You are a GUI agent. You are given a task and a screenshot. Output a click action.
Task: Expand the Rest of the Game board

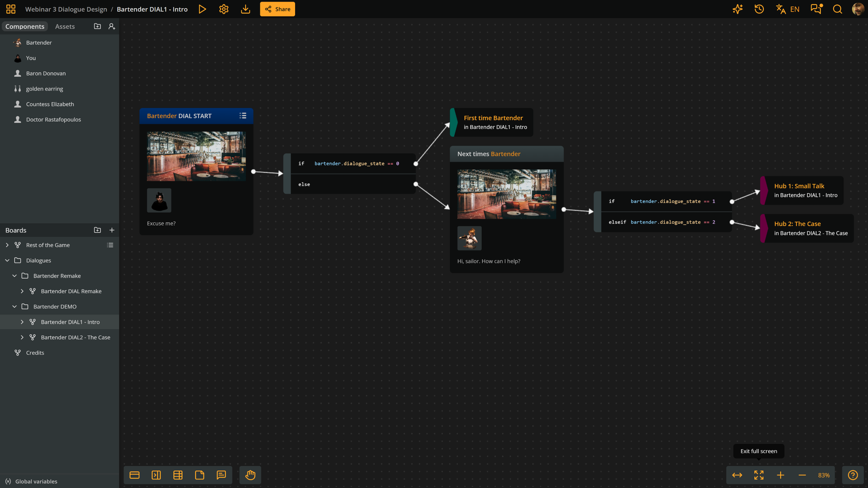[x=7, y=245]
